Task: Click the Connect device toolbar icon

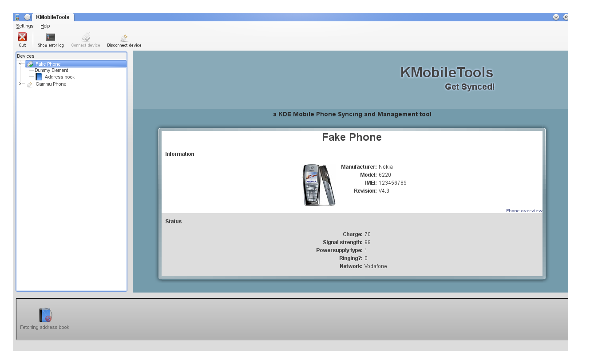Action: coord(86,37)
